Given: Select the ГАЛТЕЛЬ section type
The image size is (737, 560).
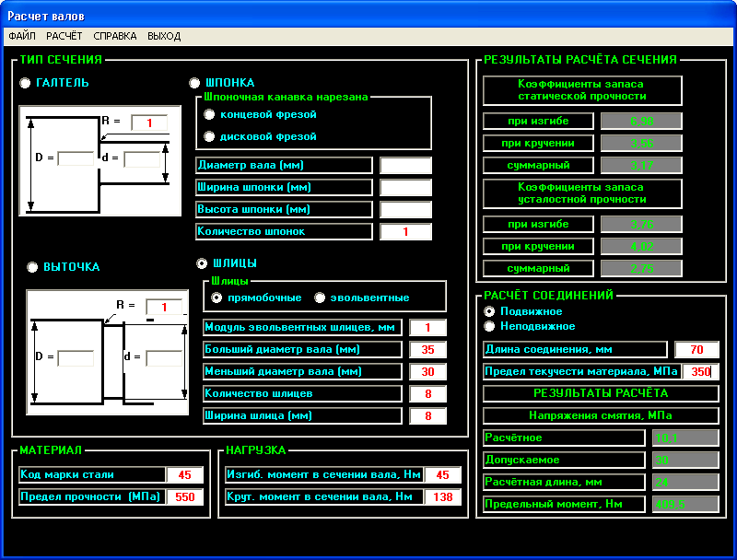Looking at the screenshot, I should (26, 83).
